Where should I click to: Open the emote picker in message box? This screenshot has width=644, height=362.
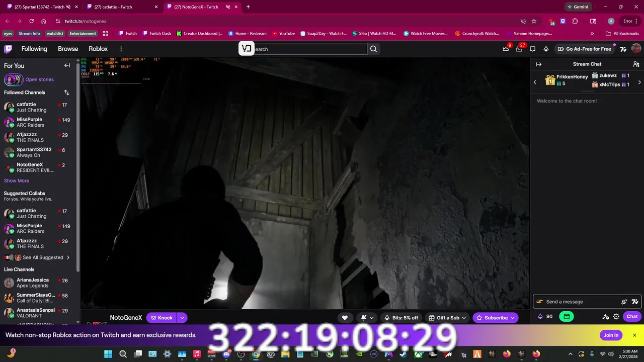tap(624, 302)
